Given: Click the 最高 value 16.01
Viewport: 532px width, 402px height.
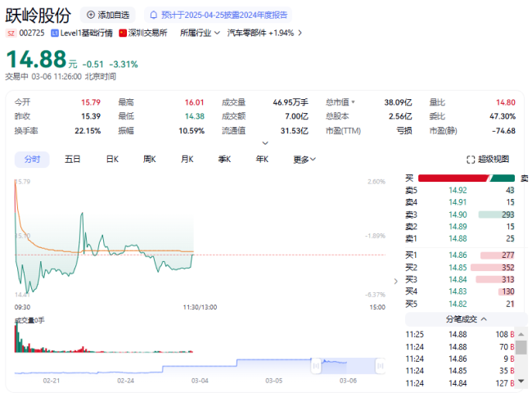Looking at the screenshot, I should (x=195, y=102).
